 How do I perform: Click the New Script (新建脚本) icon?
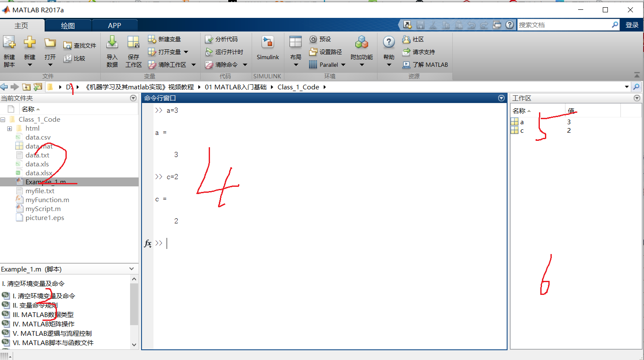click(9, 43)
